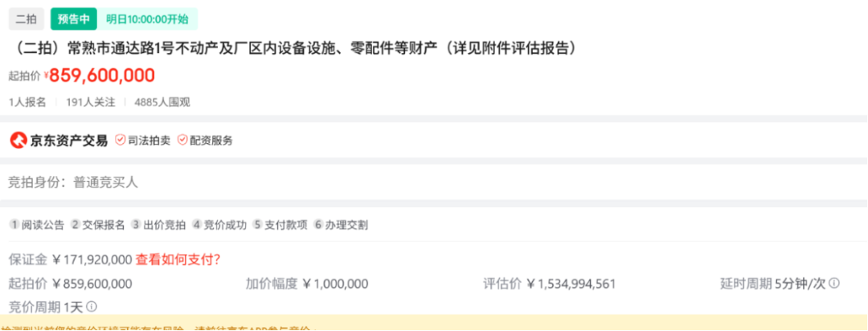The width and height of the screenshot is (868, 331).
Task: Click the 司法拍卖 verified badge icon
Action: tap(120, 140)
